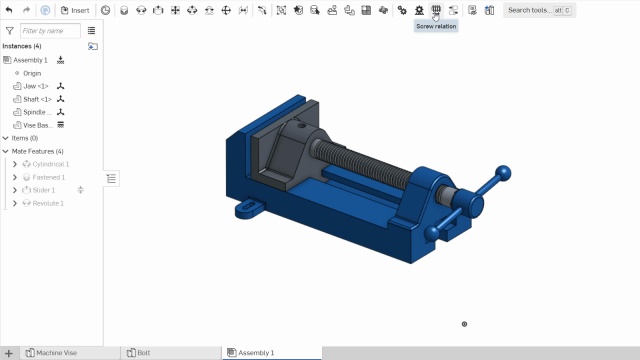Pick the Slider mate tool
The image size is (640, 360).
click(158, 10)
